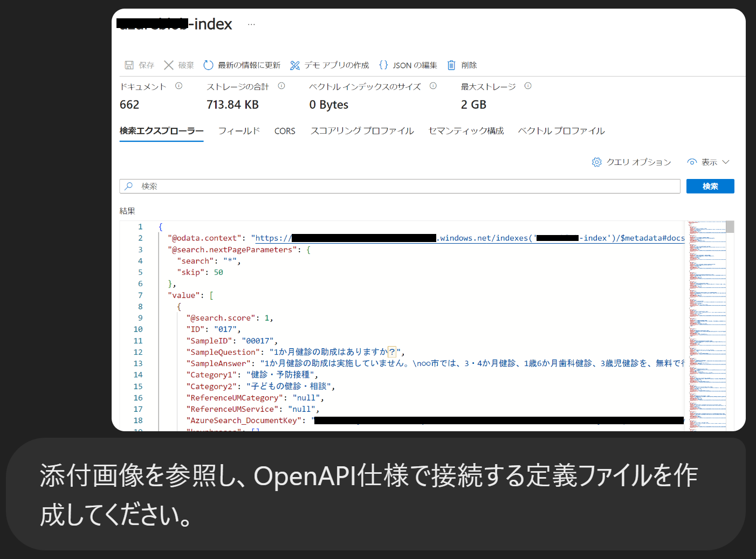Click the 削除 label in the toolbar
756x559 pixels.
pyautogui.click(x=469, y=65)
